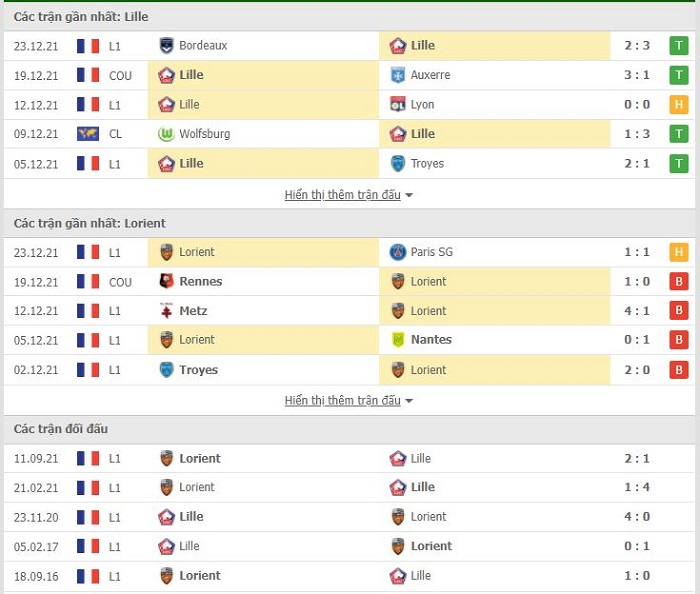Click green T badge for Bordeaux match
The width and height of the screenshot is (700, 594).
coord(679,46)
